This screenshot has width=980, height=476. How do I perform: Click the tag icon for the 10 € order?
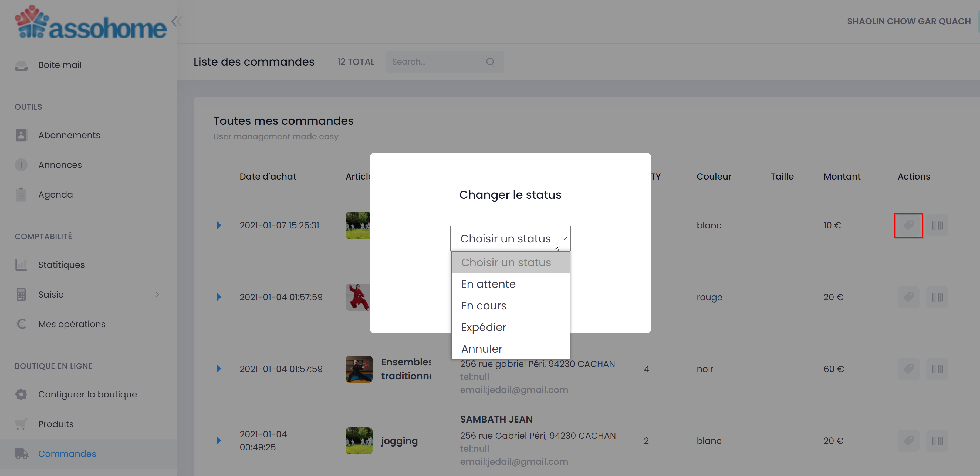[908, 225]
